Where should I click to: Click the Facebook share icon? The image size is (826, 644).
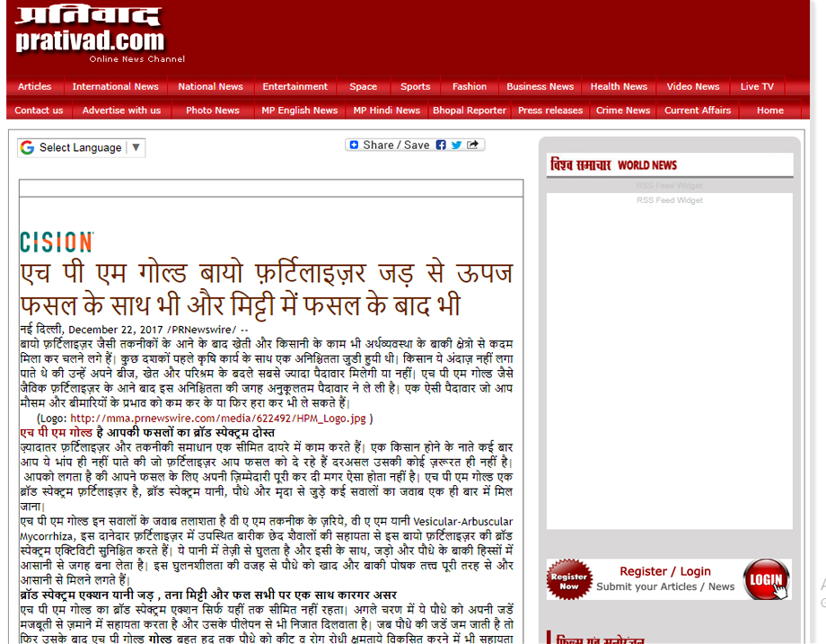[441, 145]
